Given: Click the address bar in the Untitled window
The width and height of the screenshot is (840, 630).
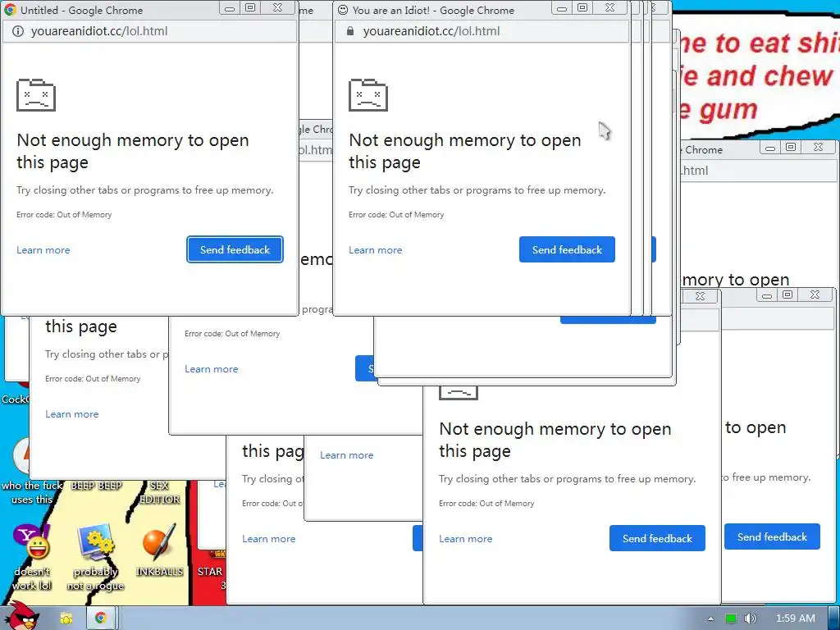Looking at the screenshot, I should click(149, 31).
